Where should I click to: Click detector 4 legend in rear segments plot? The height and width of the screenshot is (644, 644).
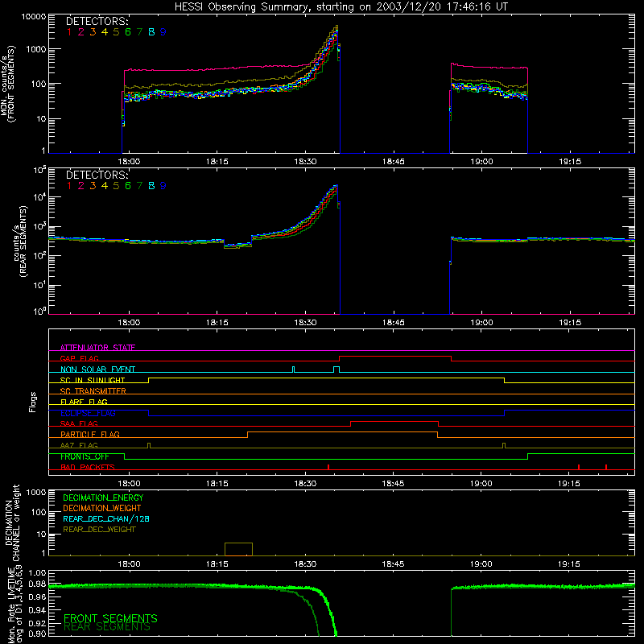tap(105, 186)
